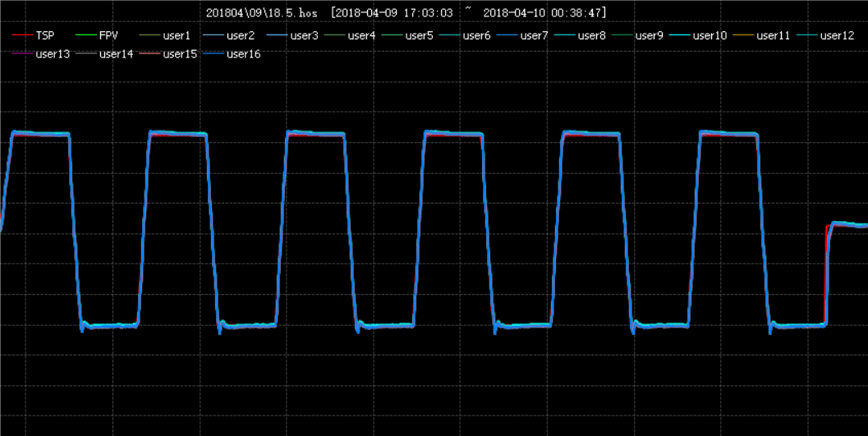Click the end timestamp 2018-04-10 00:38:47

point(543,12)
